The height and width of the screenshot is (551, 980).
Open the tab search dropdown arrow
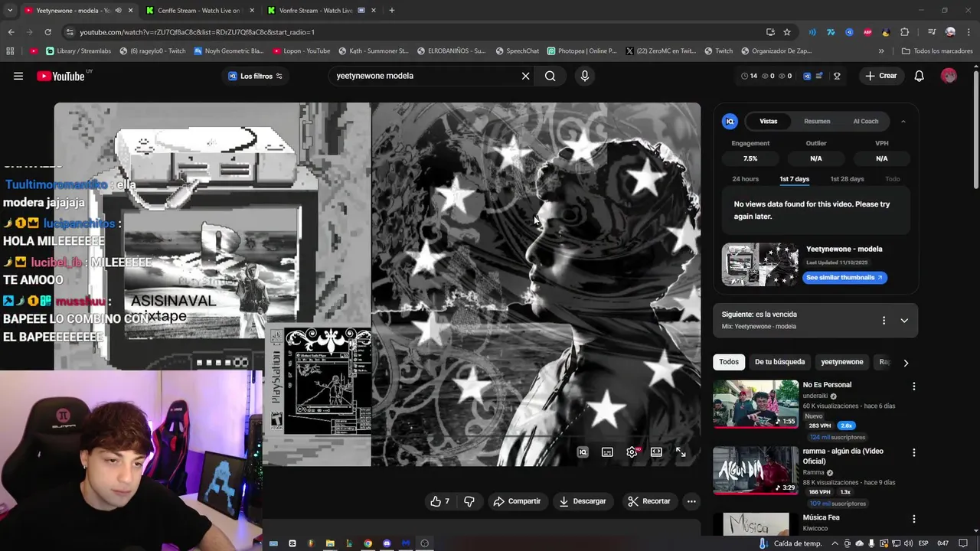pyautogui.click(x=10, y=11)
